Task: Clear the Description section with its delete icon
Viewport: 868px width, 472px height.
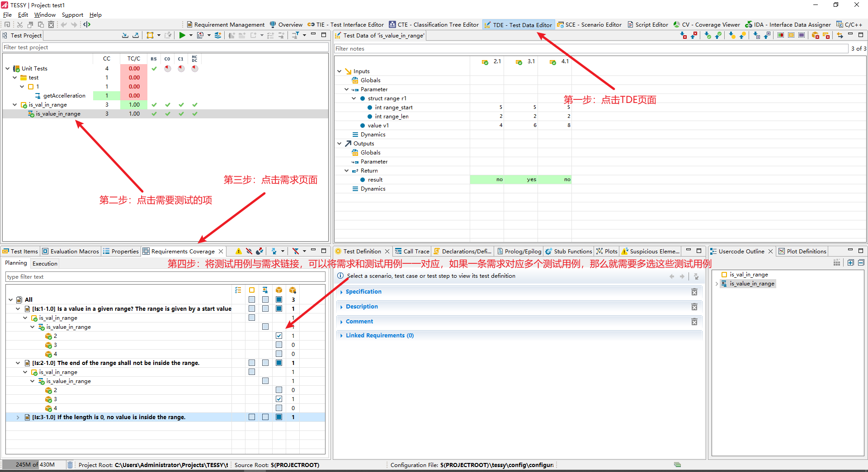Action: point(694,307)
